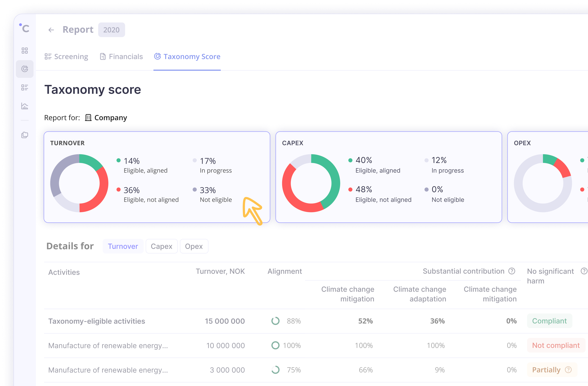The height and width of the screenshot is (386, 588).
Task: Open the Substantial contribution help tooltip
Action: click(x=512, y=271)
